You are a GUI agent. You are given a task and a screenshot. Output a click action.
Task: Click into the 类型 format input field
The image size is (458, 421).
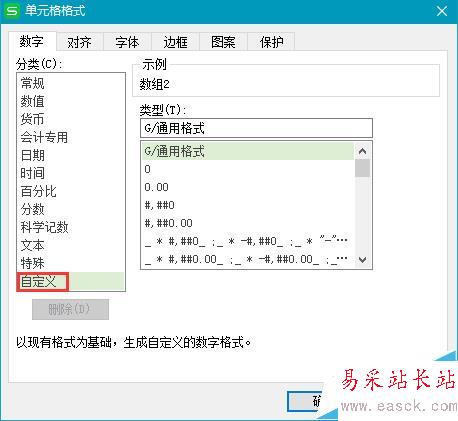(256, 128)
